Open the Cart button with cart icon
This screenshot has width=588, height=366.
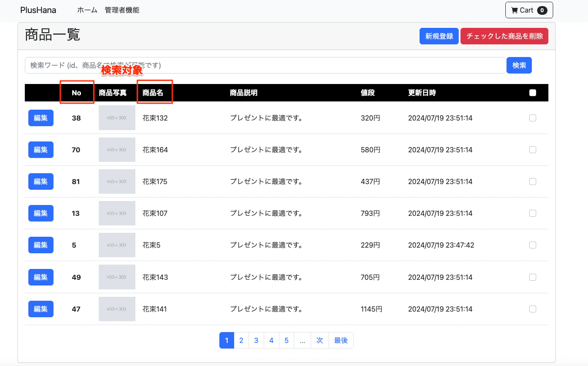(529, 10)
